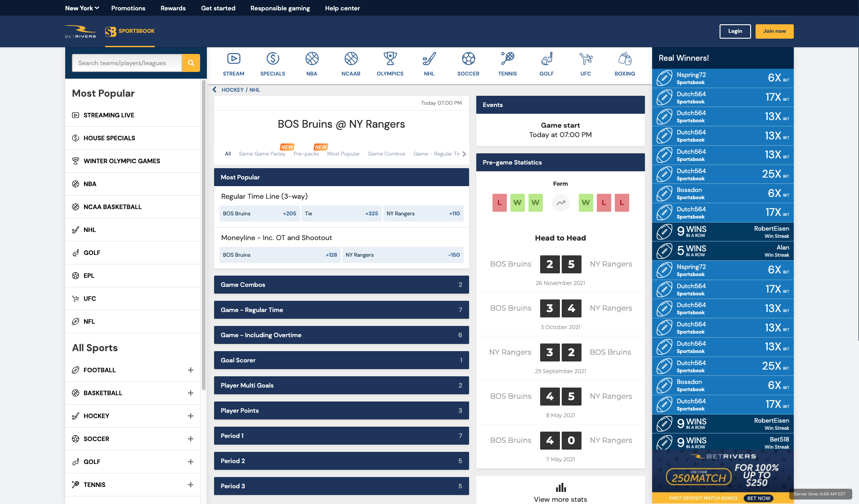
Task: Open Promotions in top menu
Action: click(128, 8)
